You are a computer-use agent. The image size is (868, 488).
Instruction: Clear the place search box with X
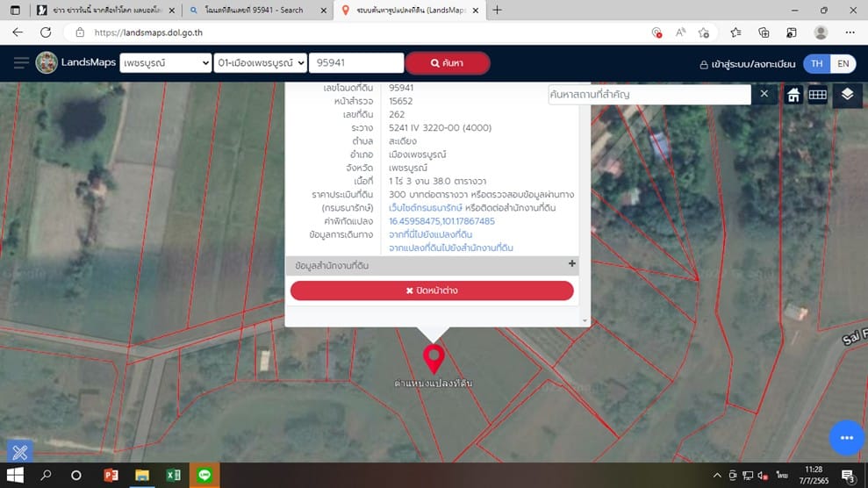764,94
